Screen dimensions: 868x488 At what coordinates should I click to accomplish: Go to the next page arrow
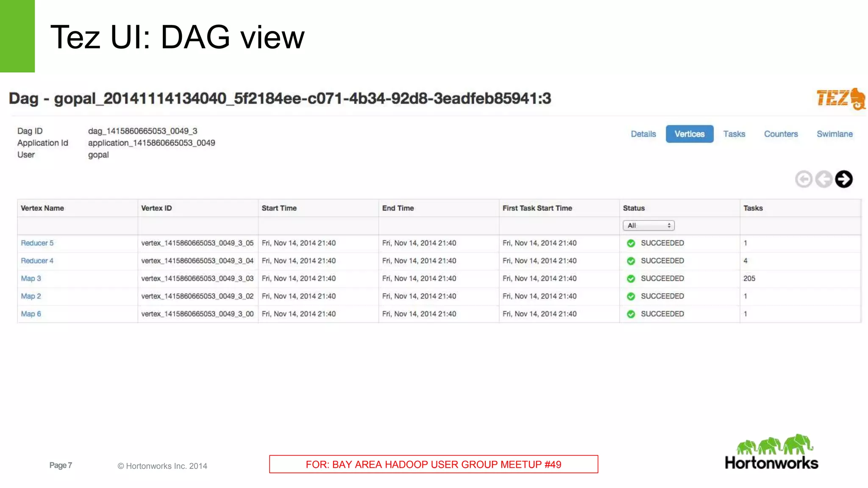(x=844, y=179)
